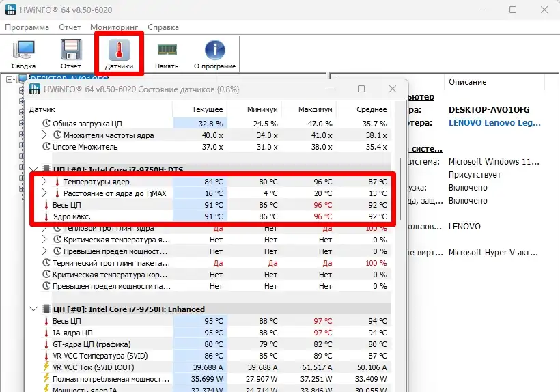The height and width of the screenshot is (392, 560).
Task: Click clock icon of Термический троттлинг пакета
Action: (46, 263)
